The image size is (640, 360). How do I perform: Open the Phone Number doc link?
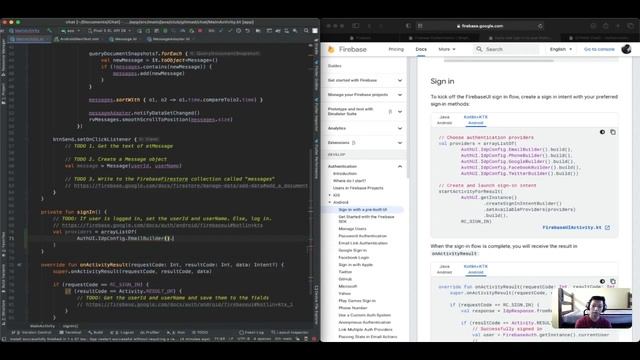point(353,308)
